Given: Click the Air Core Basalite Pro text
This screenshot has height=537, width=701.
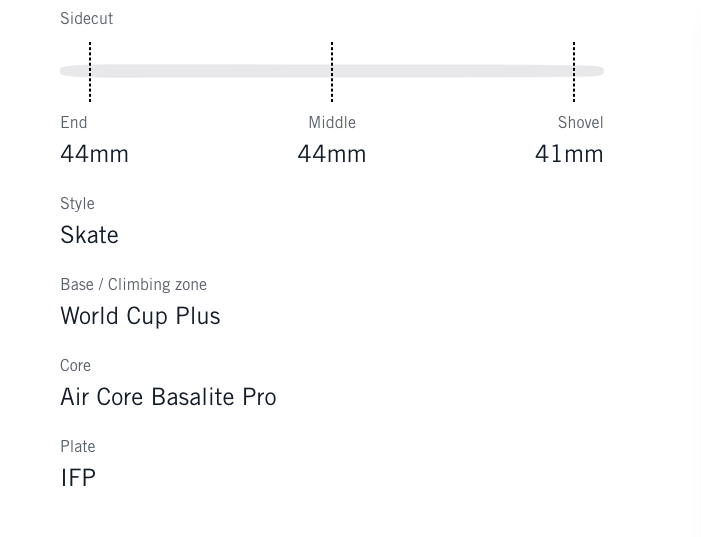Looking at the screenshot, I should tap(168, 397).
